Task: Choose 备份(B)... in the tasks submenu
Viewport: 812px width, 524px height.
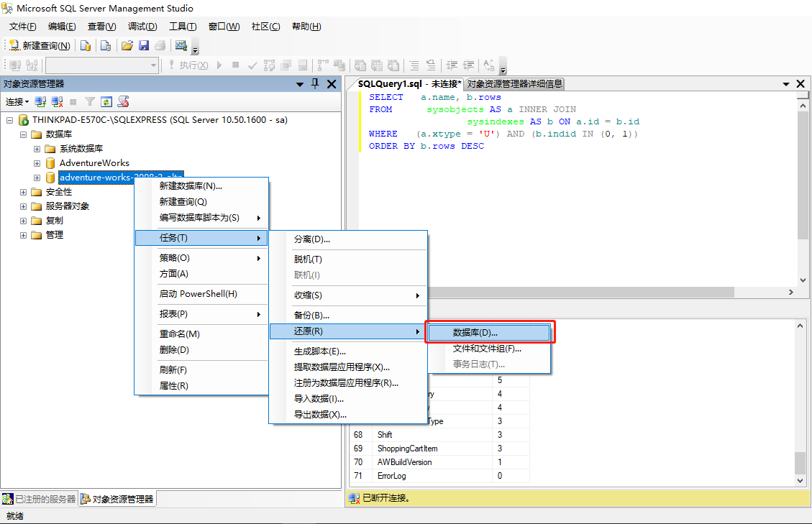Action: 349,316
